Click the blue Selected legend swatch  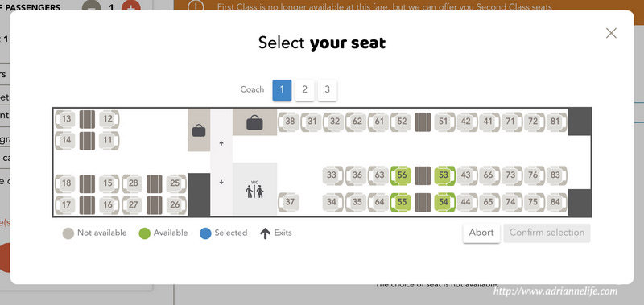point(205,233)
